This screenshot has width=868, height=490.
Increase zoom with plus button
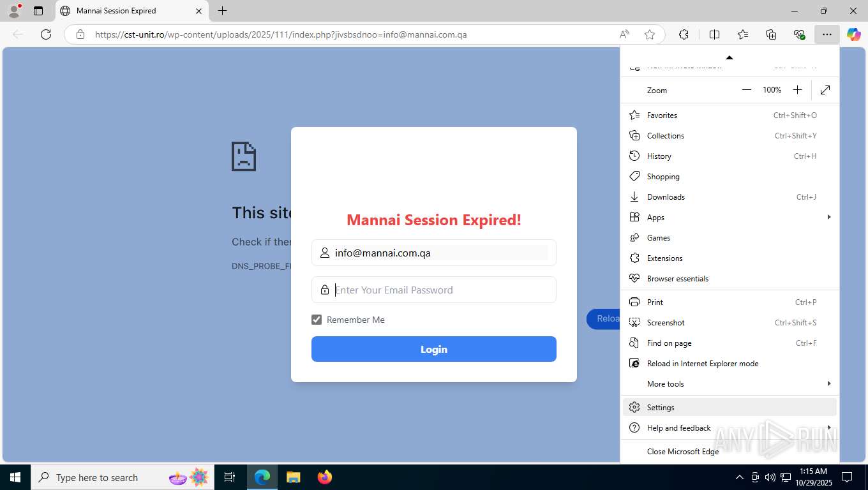tap(797, 90)
